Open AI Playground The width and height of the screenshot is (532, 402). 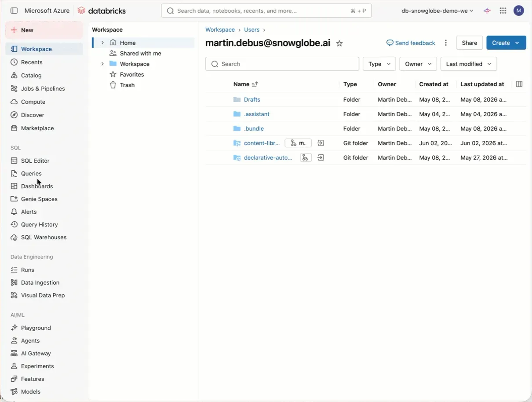[x=44, y=328]
